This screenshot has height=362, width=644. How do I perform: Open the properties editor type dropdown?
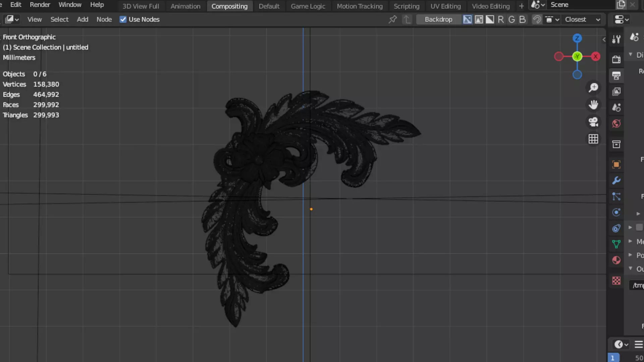(x=622, y=19)
